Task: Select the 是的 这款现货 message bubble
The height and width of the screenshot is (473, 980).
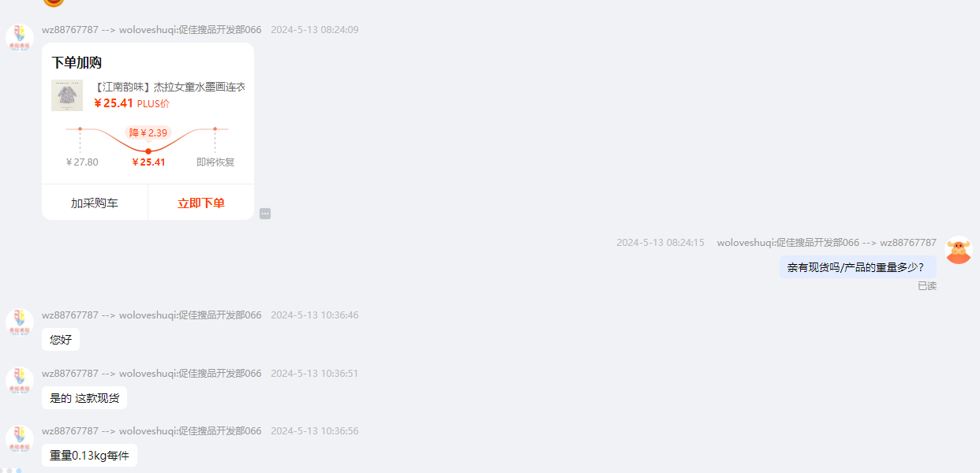Action: 84,398
